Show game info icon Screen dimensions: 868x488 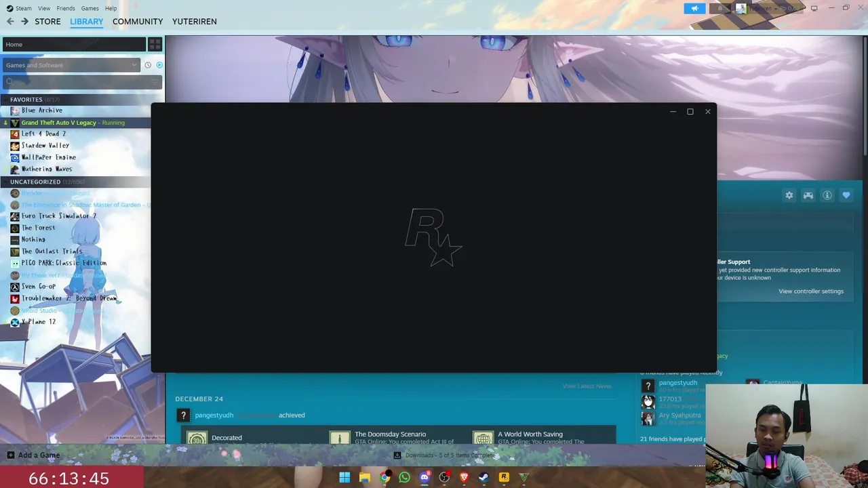click(827, 195)
